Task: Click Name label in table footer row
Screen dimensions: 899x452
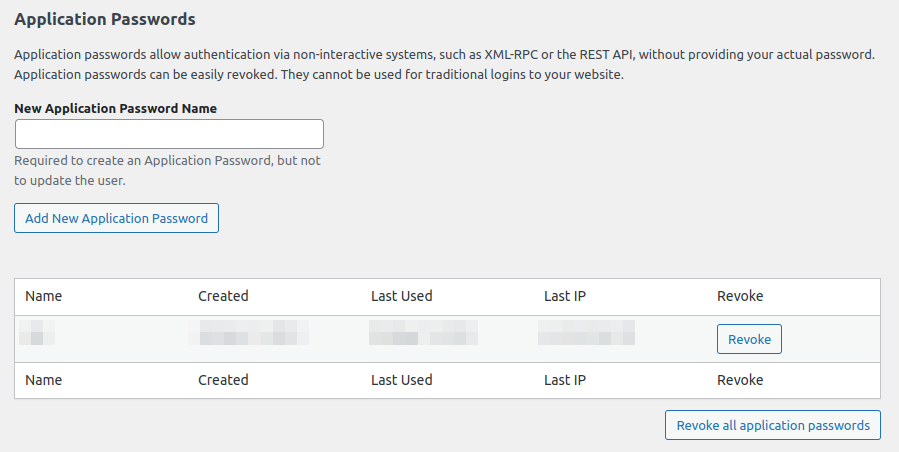Action: pyautogui.click(x=44, y=380)
